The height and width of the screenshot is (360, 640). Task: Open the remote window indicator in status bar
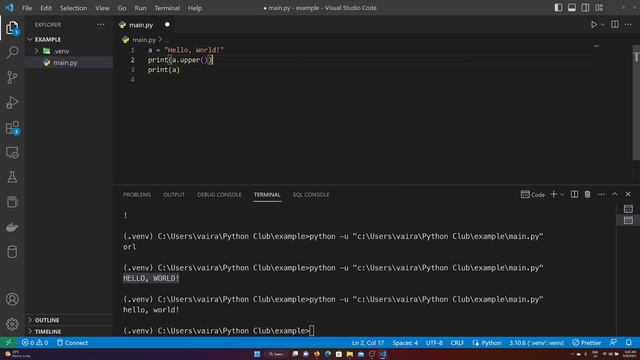coord(9,342)
